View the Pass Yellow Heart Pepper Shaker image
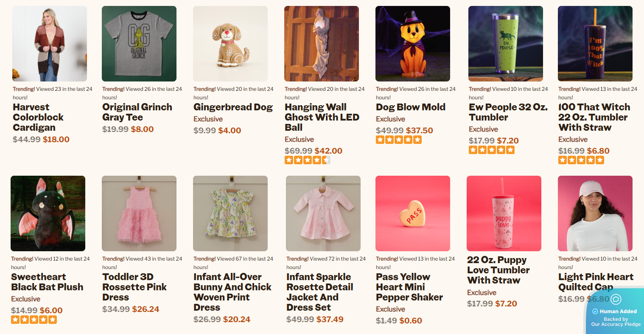This screenshot has width=644, height=334. pyautogui.click(x=413, y=213)
